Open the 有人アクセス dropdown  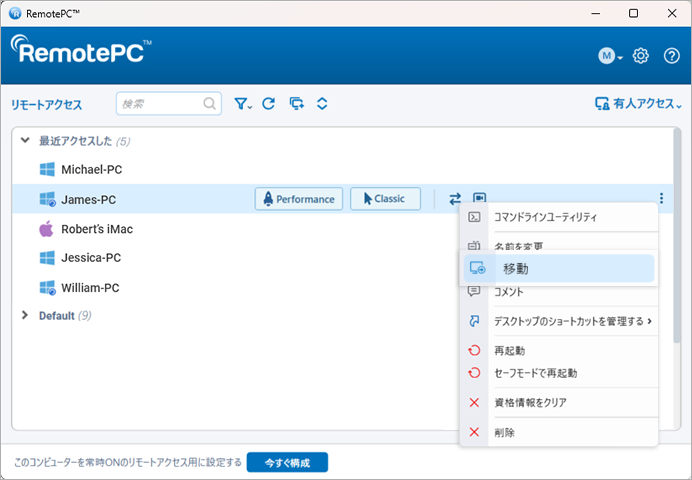click(x=638, y=104)
